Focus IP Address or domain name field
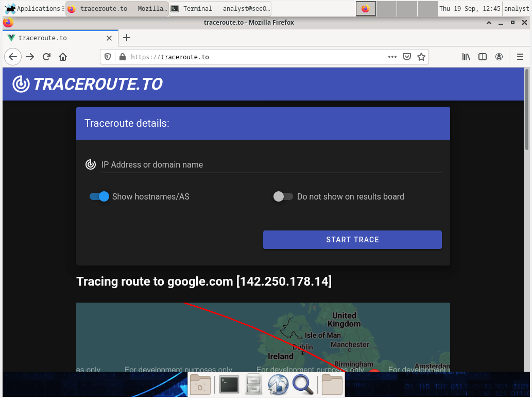 271,164
